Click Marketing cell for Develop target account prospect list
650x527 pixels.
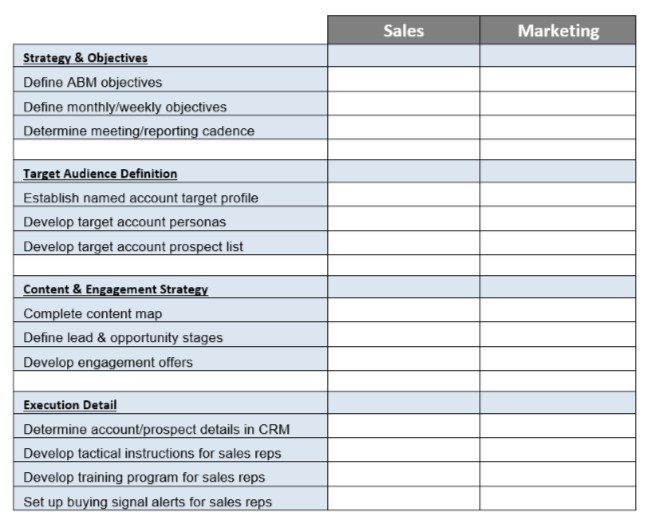tap(557, 245)
